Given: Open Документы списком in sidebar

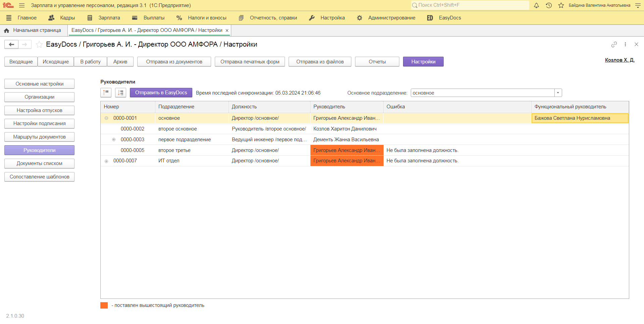Looking at the screenshot, I should (39, 163).
